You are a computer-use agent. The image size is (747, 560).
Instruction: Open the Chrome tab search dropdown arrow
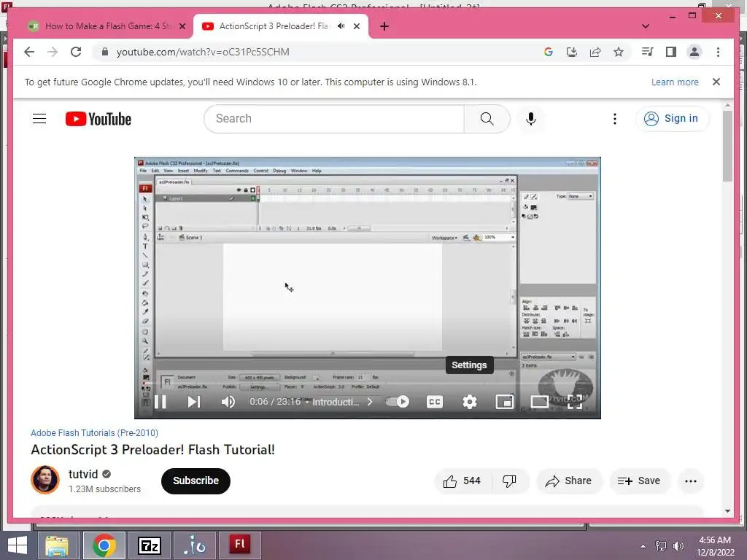646,26
